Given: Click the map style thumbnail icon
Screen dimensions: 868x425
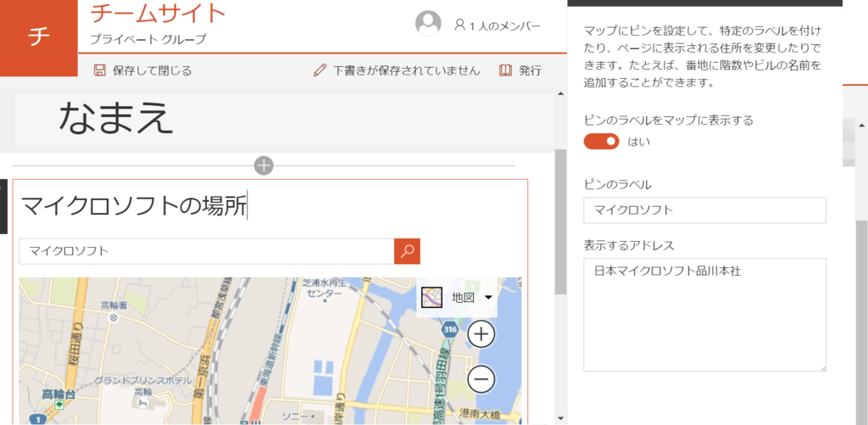Looking at the screenshot, I should click(431, 297).
